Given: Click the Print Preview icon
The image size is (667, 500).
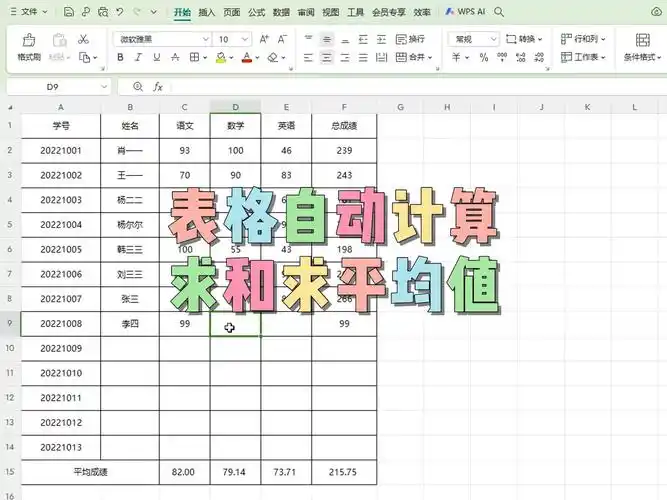Looking at the screenshot, I should [103, 12].
